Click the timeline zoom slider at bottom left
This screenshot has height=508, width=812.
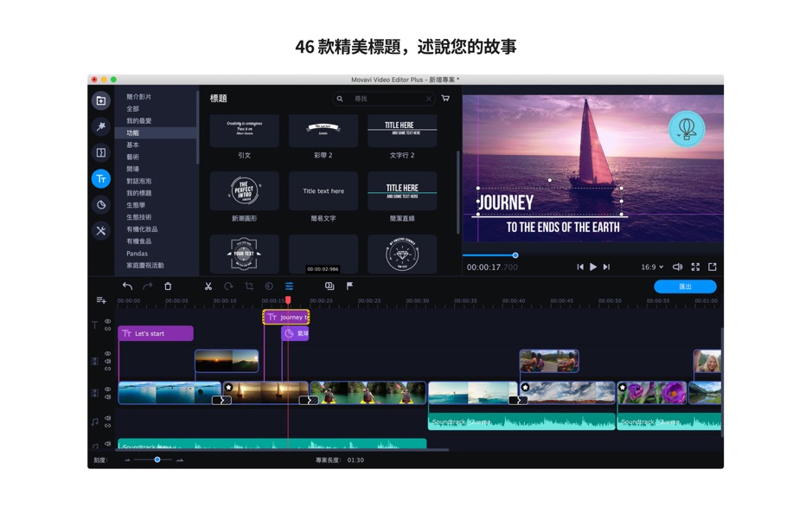tap(156, 461)
